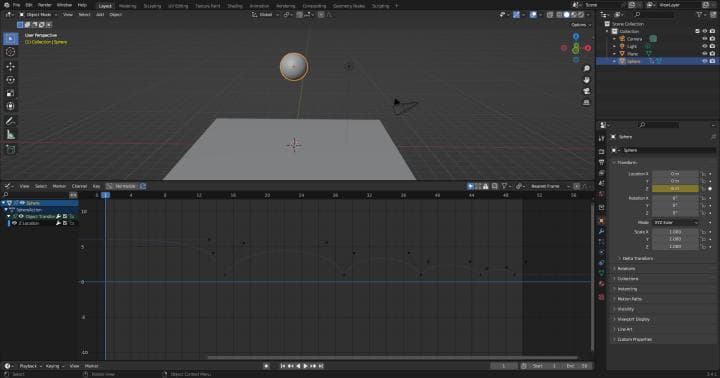Play the animation forward
The height and width of the screenshot is (378, 720).
click(x=305, y=366)
